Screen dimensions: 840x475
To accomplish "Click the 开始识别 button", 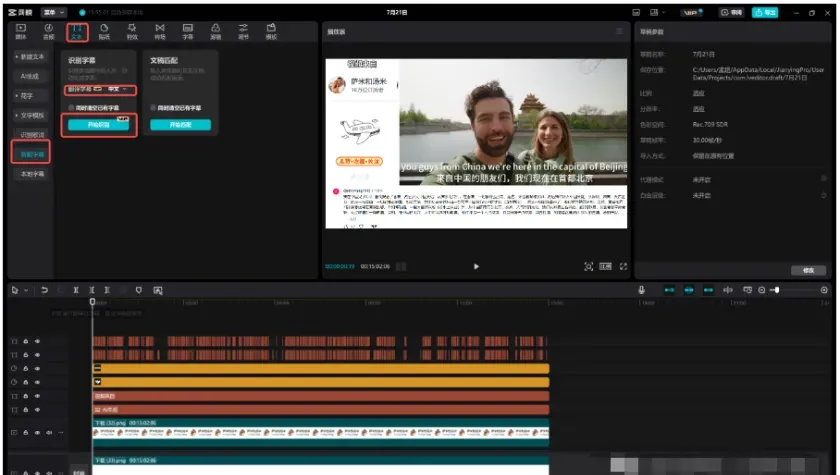I will pyautogui.click(x=99, y=125).
